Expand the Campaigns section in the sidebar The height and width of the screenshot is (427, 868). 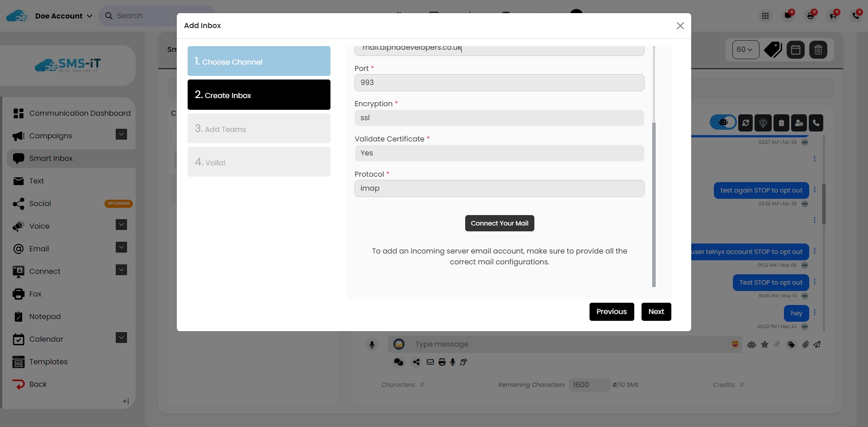point(121,134)
